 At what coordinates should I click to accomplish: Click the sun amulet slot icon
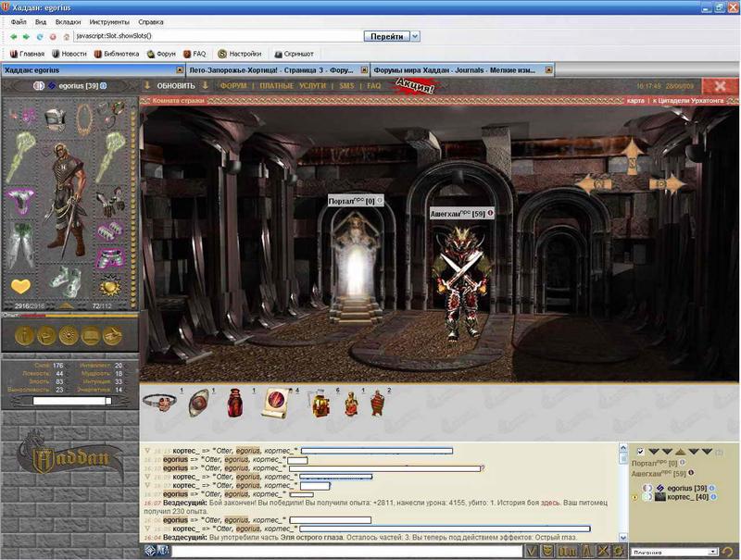110,286
